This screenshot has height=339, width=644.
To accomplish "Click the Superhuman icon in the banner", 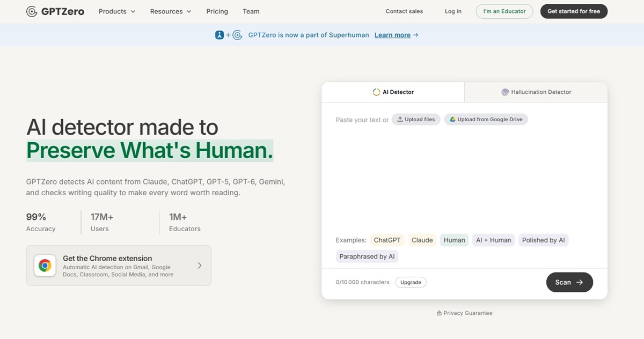I will pyautogui.click(x=219, y=35).
